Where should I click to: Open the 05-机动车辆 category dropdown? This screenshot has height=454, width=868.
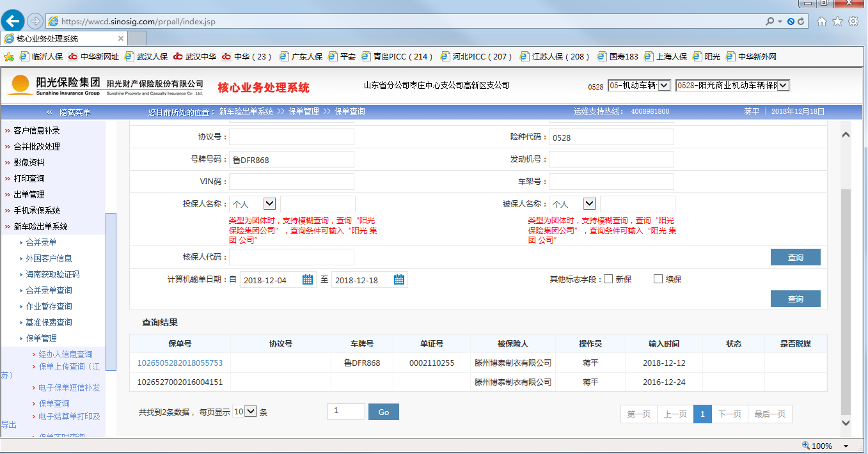[x=663, y=85]
